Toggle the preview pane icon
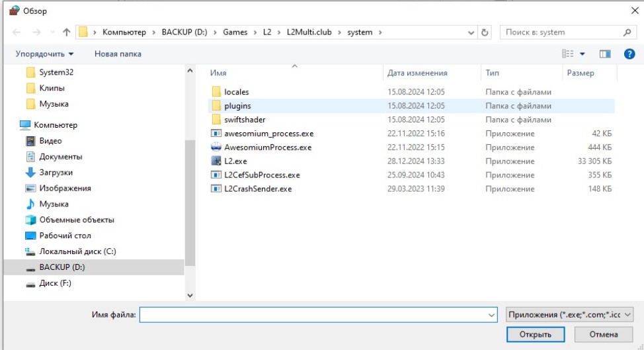Image resolution: width=644 pixels, height=350 pixels. click(604, 54)
